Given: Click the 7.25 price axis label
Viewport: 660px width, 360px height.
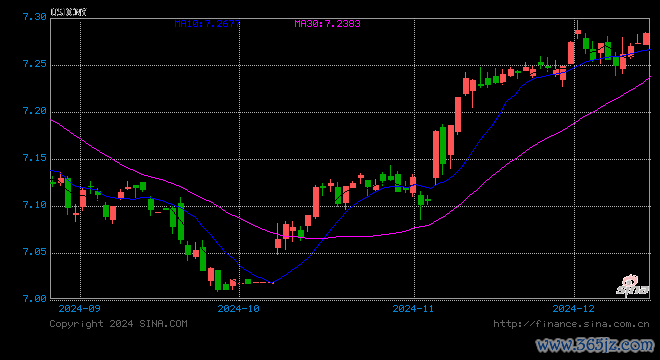Looking at the screenshot, I should pyautogui.click(x=35, y=64).
